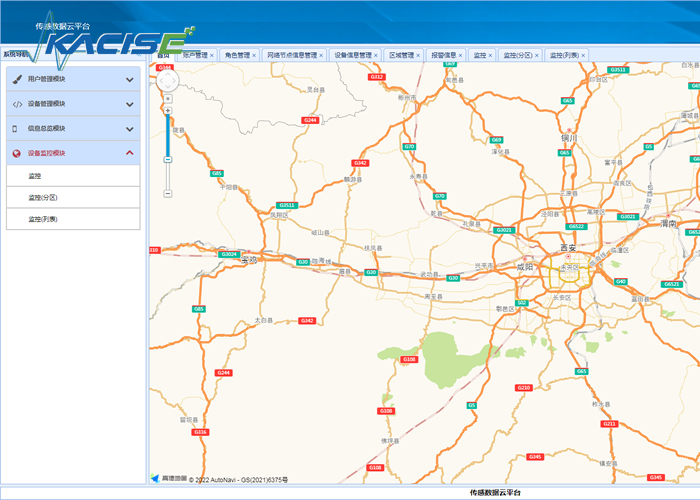This screenshot has height=500, width=700.
Task: Close the 网络节点信息管理 tab
Action: 321,56
